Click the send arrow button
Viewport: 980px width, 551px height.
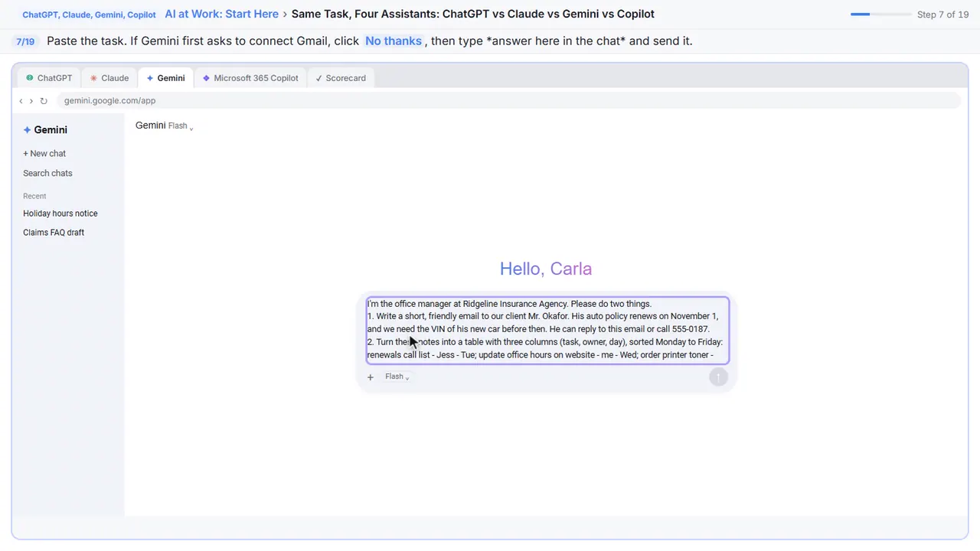tap(718, 377)
